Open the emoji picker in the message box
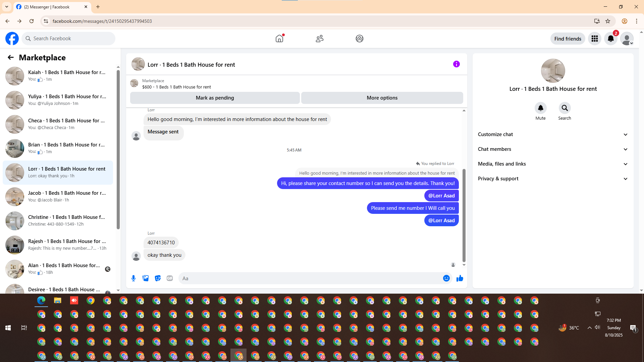644x362 pixels. tap(446, 278)
